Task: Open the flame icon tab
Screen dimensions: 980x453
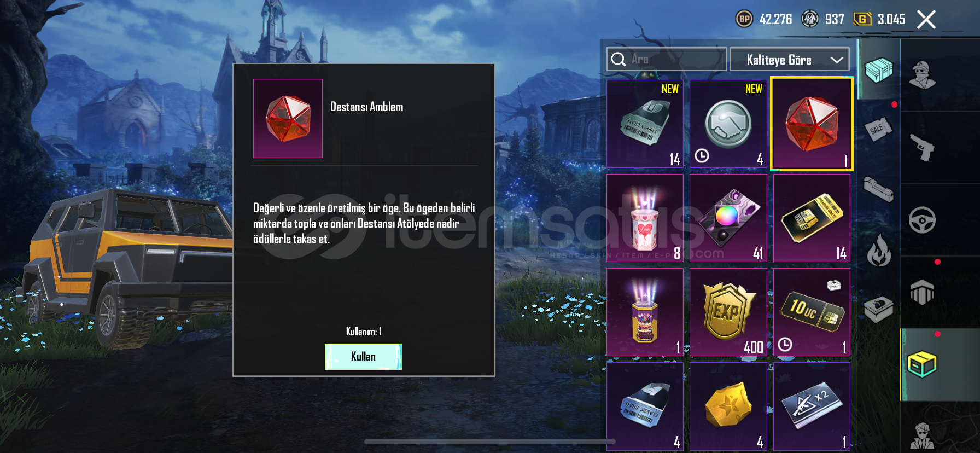Action: (x=879, y=250)
